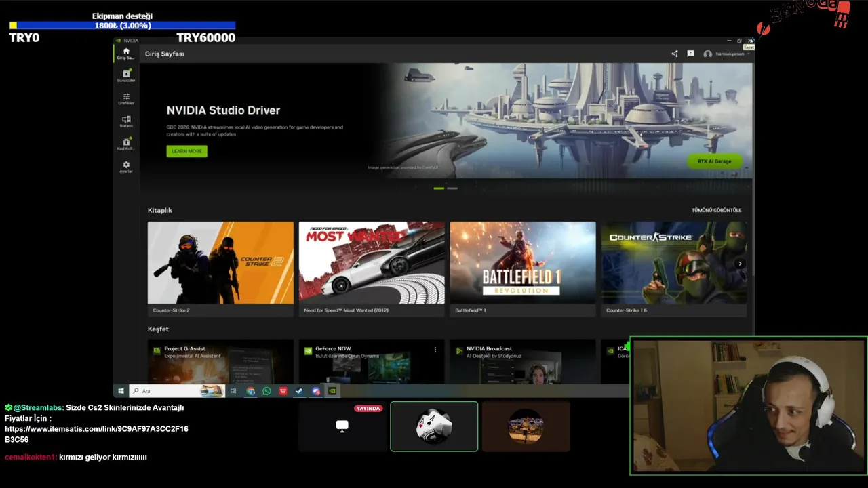Open the Counter-Strike 2 game thumbnail
The height and width of the screenshot is (488, 868).
[220, 263]
